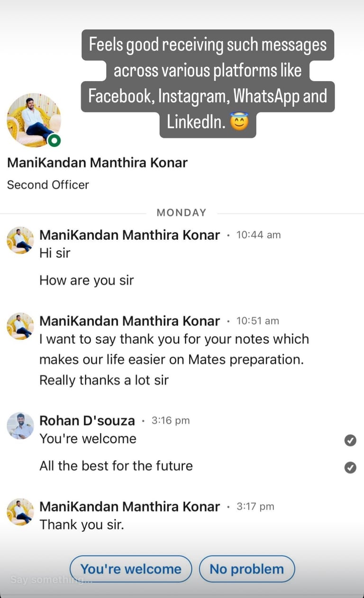
Task: Open Rohan D'souza's avatar picture
Action: [x=20, y=426]
